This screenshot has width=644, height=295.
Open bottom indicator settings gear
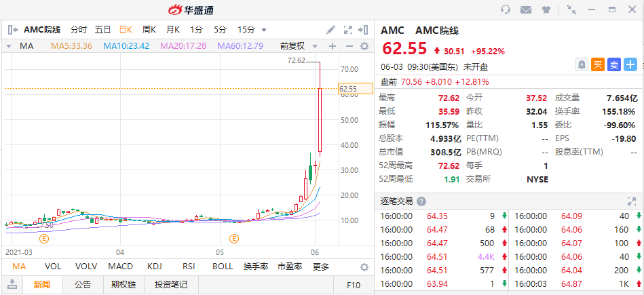click(364, 267)
